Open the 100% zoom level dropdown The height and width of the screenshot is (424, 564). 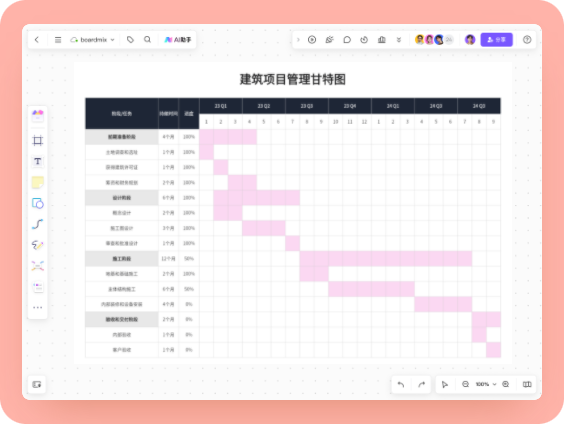click(x=486, y=384)
